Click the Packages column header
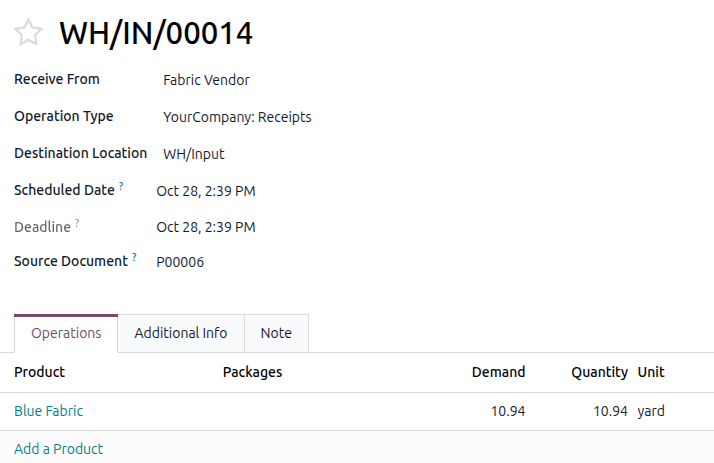Screen dimensions: 714x463 [x=252, y=372]
